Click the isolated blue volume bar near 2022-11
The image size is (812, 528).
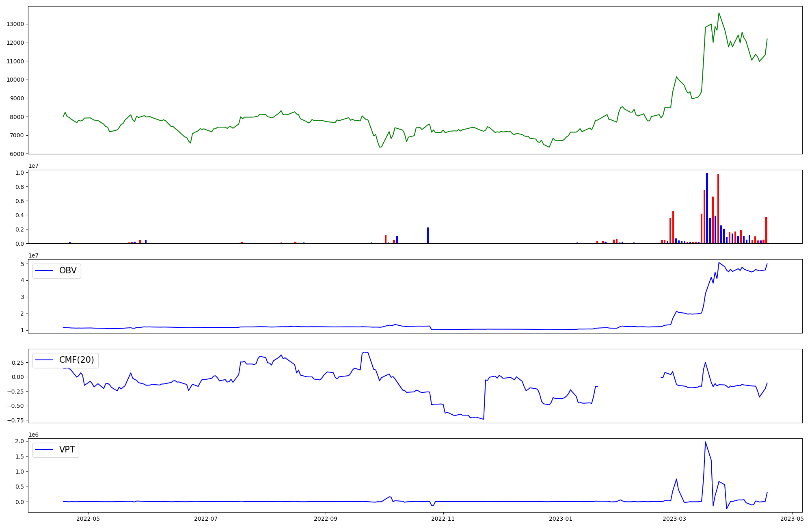click(x=428, y=236)
